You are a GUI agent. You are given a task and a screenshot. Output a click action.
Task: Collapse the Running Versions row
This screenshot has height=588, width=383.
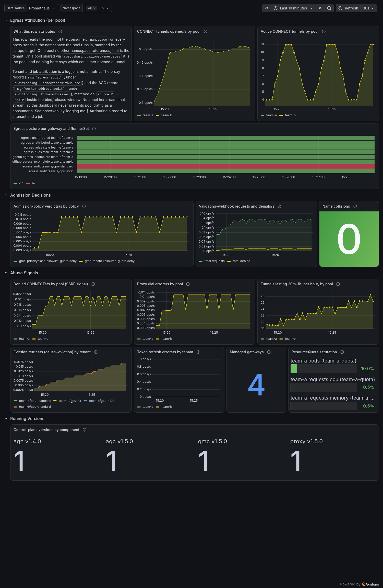click(6, 419)
